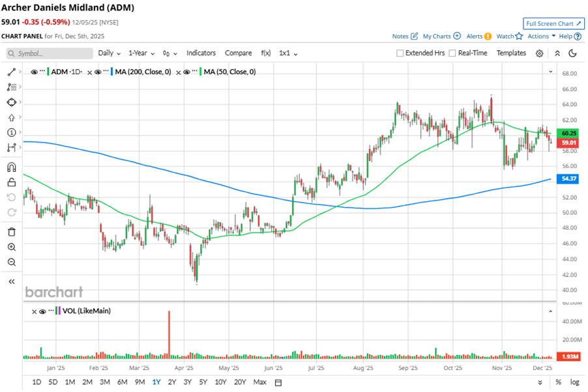Select the trend line drawing tool

point(12,72)
